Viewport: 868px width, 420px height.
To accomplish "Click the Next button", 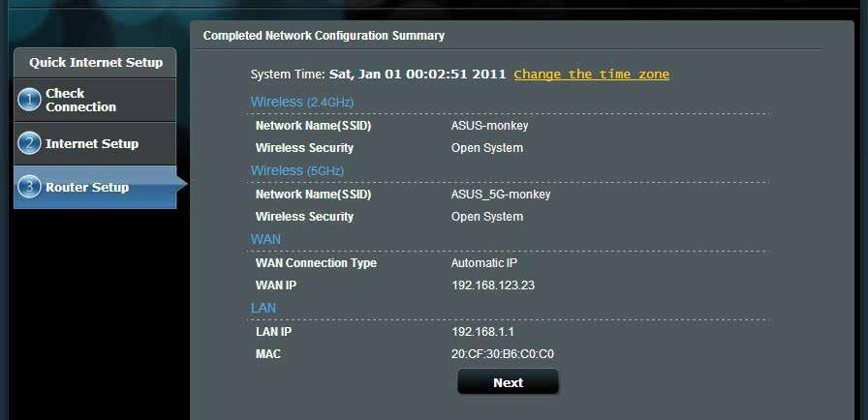I will (508, 382).
